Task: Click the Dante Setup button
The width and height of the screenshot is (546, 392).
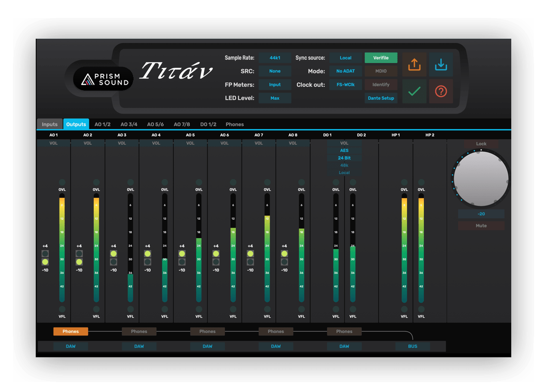Action: coord(381,98)
